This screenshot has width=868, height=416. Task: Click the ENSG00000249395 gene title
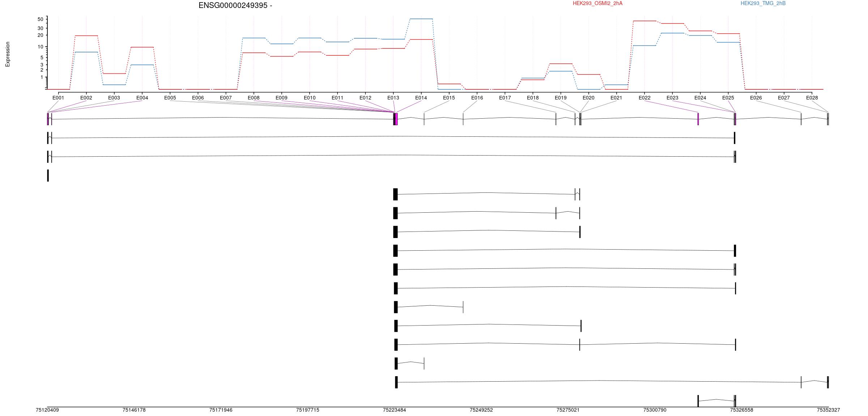pos(235,5)
